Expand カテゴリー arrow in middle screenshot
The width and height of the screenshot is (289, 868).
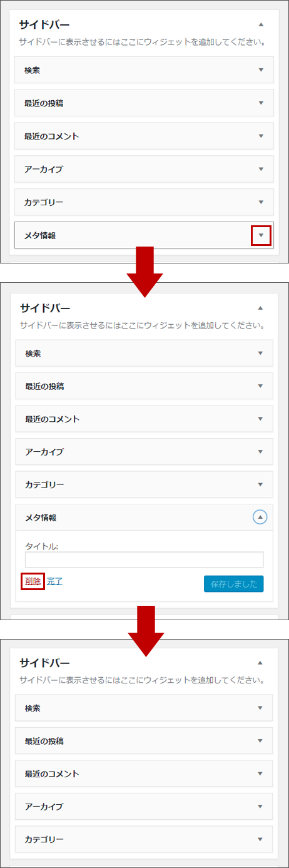(261, 484)
